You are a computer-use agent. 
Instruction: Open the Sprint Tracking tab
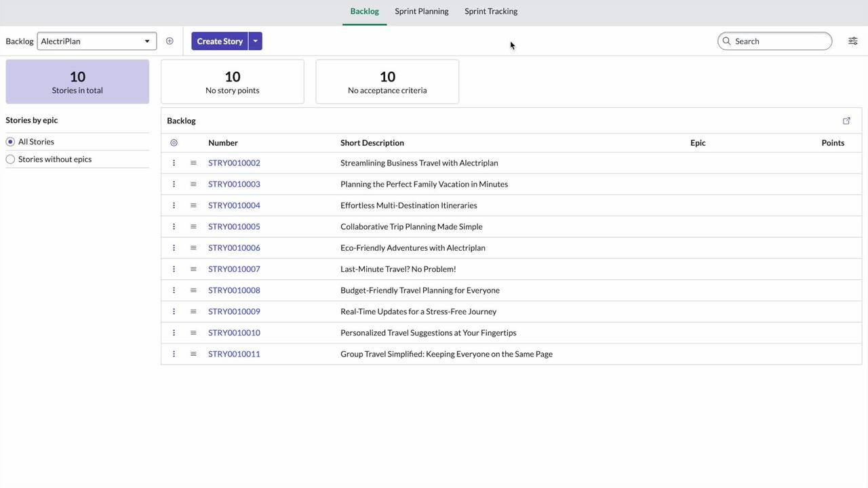click(490, 11)
